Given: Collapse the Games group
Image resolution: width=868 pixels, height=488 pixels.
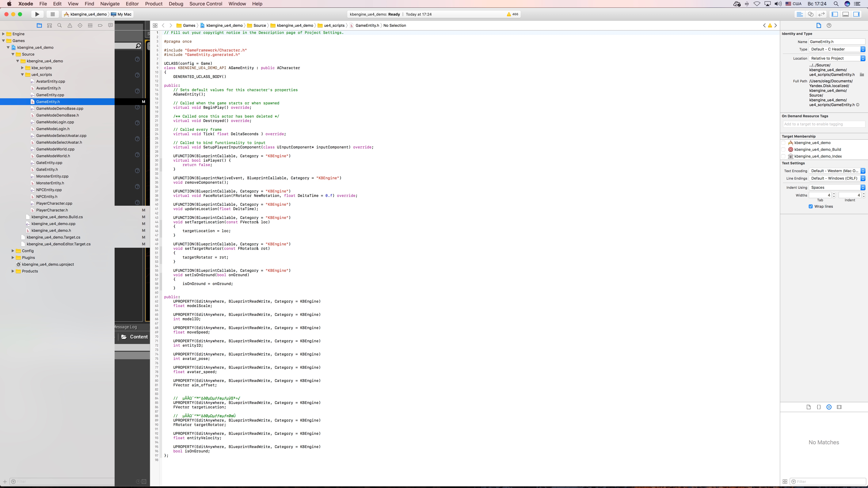Looking at the screenshot, I should click(x=3, y=41).
